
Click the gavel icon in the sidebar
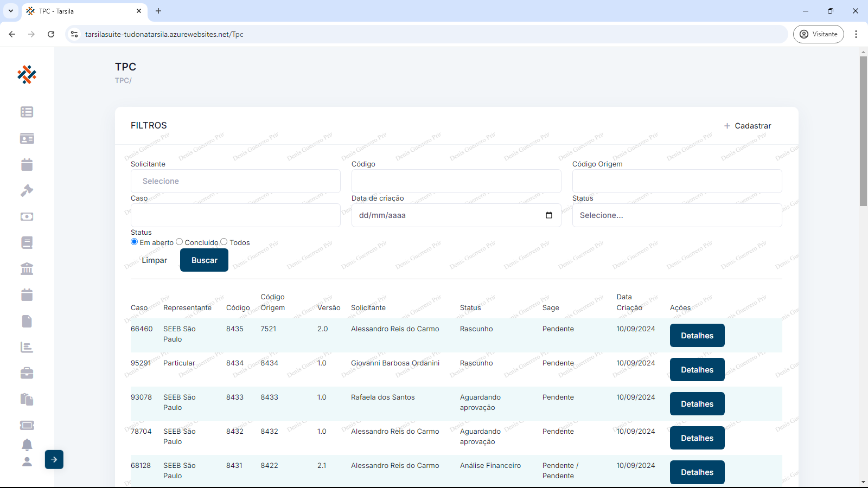pos(27,190)
